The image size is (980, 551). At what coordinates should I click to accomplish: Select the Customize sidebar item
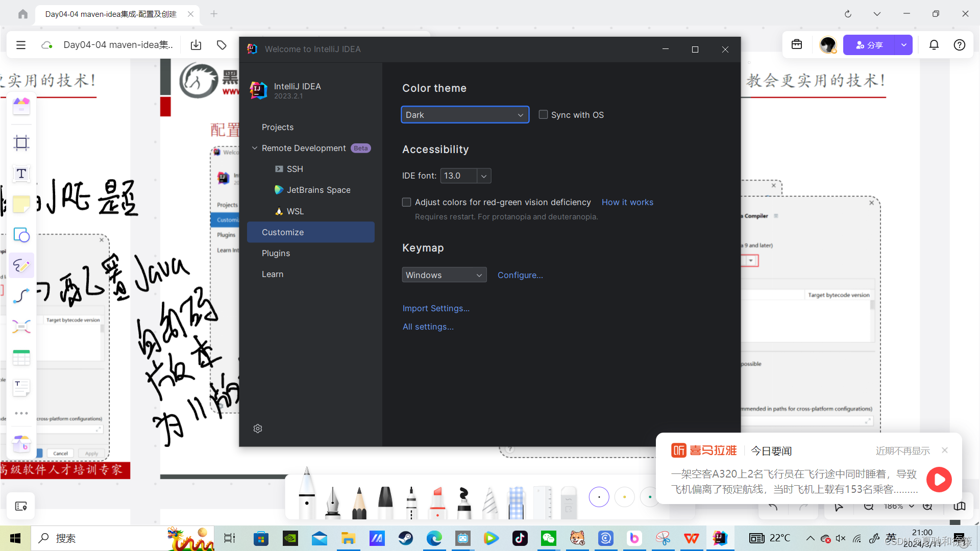pos(311,232)
